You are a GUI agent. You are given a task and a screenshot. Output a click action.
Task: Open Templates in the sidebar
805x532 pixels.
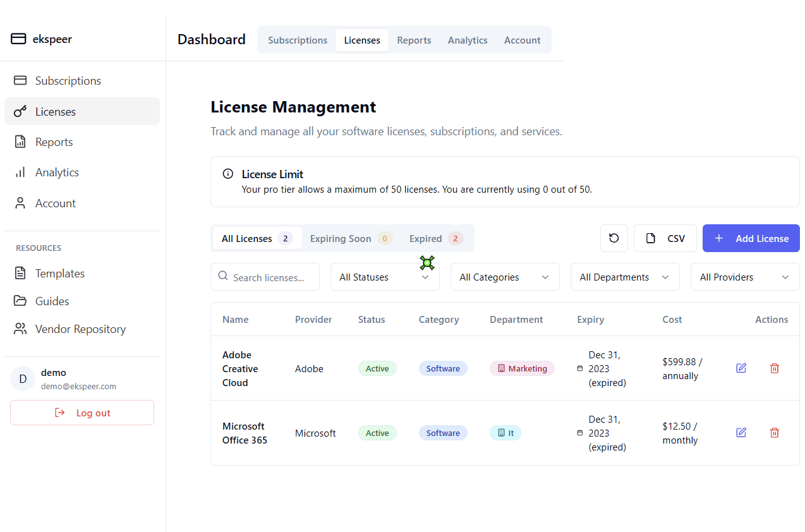point(59,274)
